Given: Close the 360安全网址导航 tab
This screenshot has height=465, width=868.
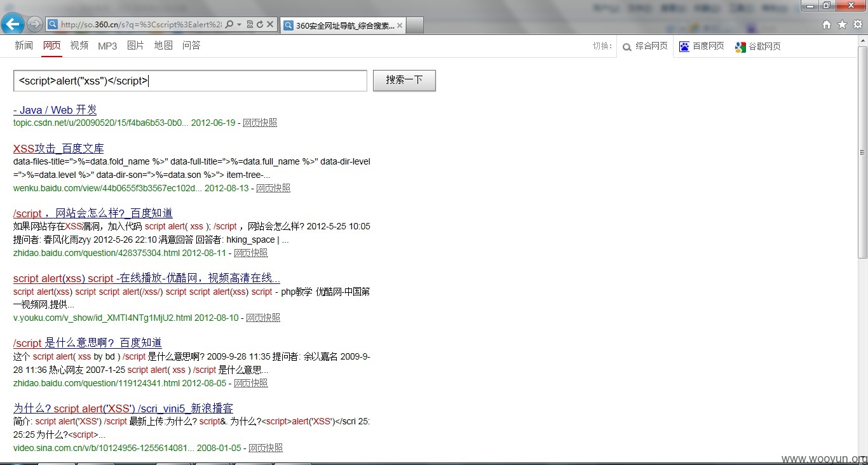Looking at the screenshot, I should [398, 25].
